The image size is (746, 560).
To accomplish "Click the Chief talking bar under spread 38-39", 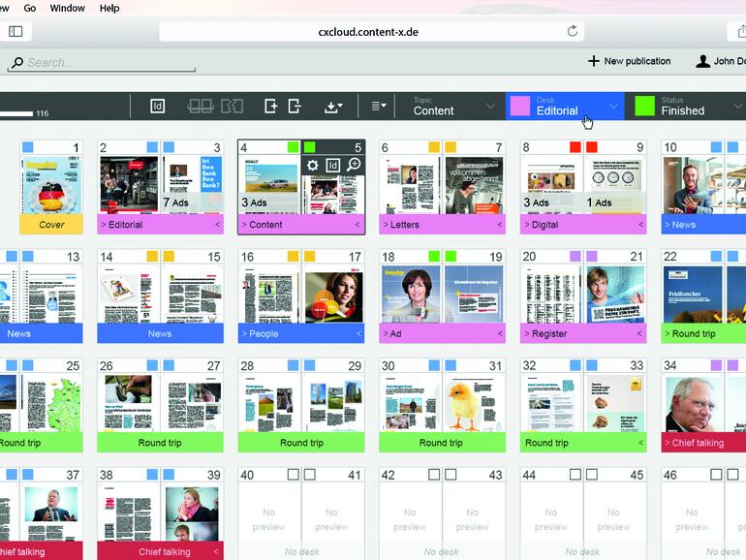I will (160, 551).
